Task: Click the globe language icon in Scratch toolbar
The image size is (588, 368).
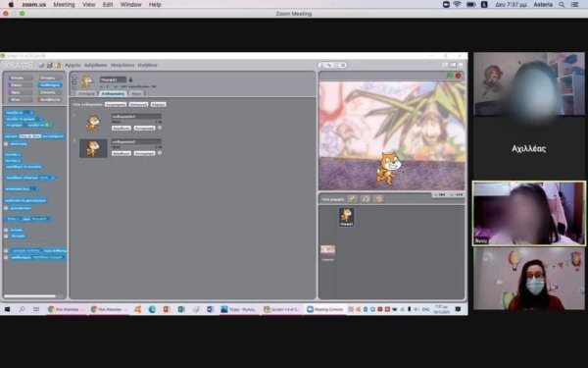Action: (x=41, y=66)
